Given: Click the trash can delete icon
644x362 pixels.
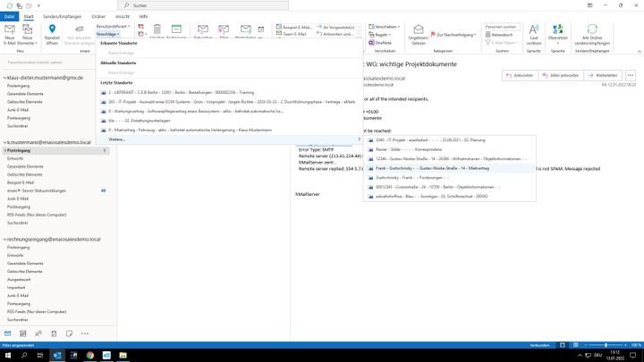Looking at the screenshot, I should tap(157, 29).
